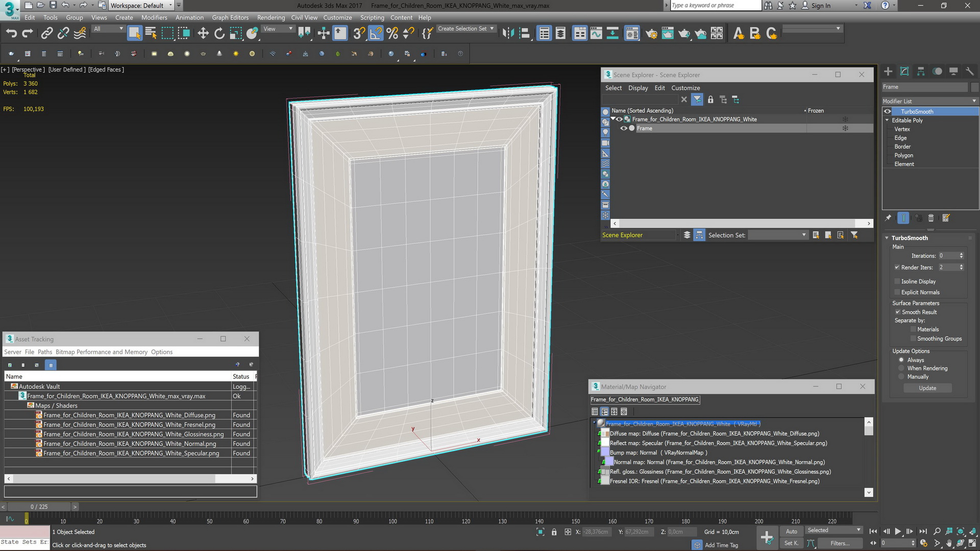
Task: Open the Selected key filter dropdown
Action: point(834,531)
